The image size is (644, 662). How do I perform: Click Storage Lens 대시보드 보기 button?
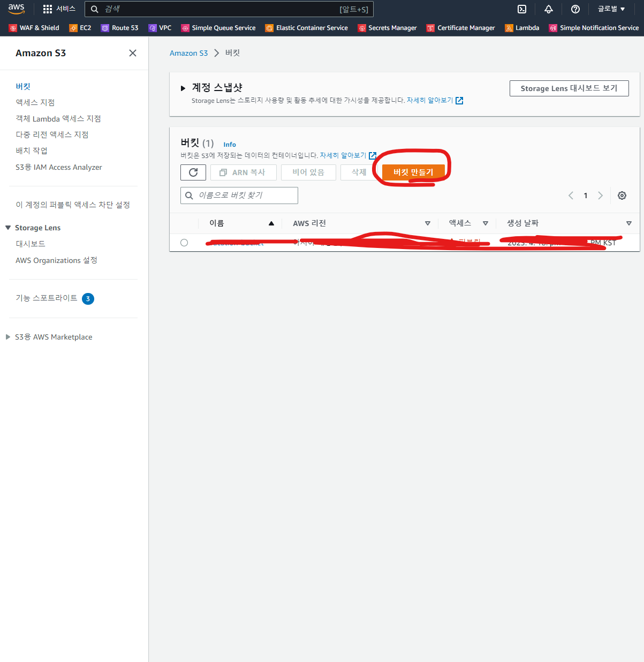coord(569,88)
